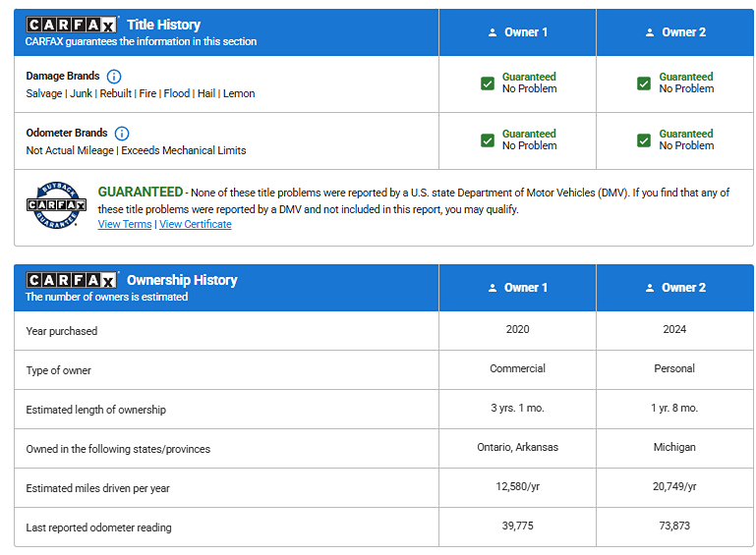Click Owner 2 last reported odometer reading 73,873
The height and width of the screenshot is (555, 756).
(x=674, y=527)
